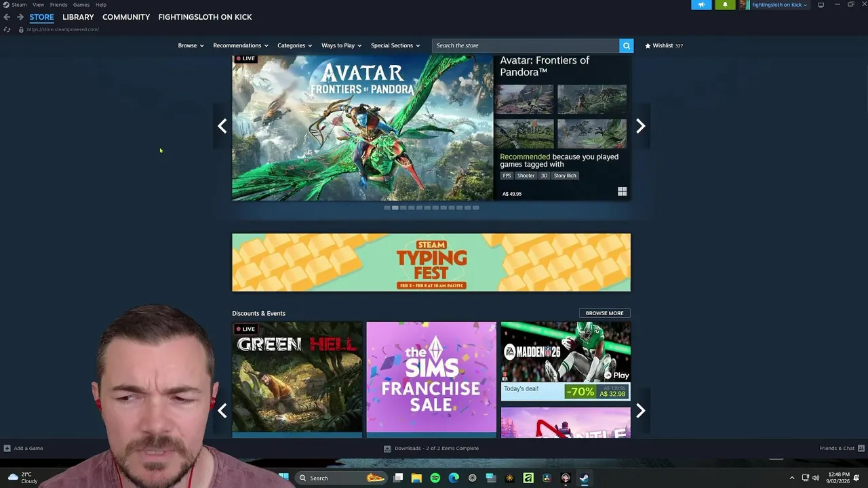This screenshot has height=488, width=868.
Task: Open the Downloads icon in bottom bar
Action: [x=387, y=448]
